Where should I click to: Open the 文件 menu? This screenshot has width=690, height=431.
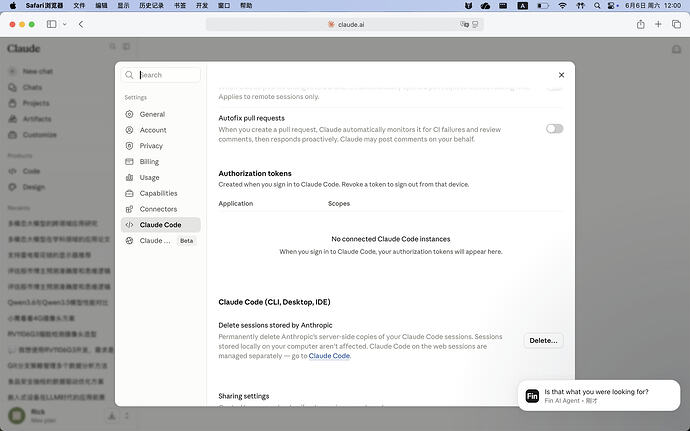click(79, 6)
